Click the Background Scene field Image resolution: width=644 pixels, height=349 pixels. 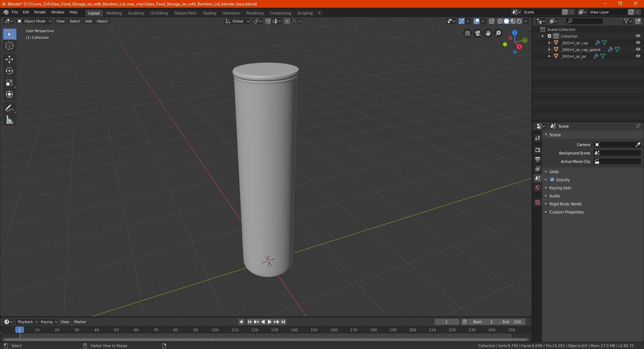point(617,153)
